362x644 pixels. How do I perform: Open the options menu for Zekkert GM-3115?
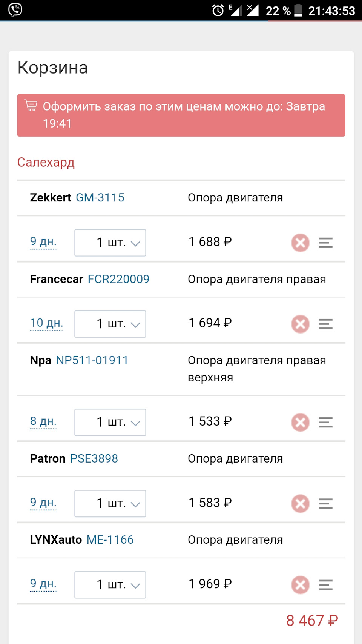325,243
